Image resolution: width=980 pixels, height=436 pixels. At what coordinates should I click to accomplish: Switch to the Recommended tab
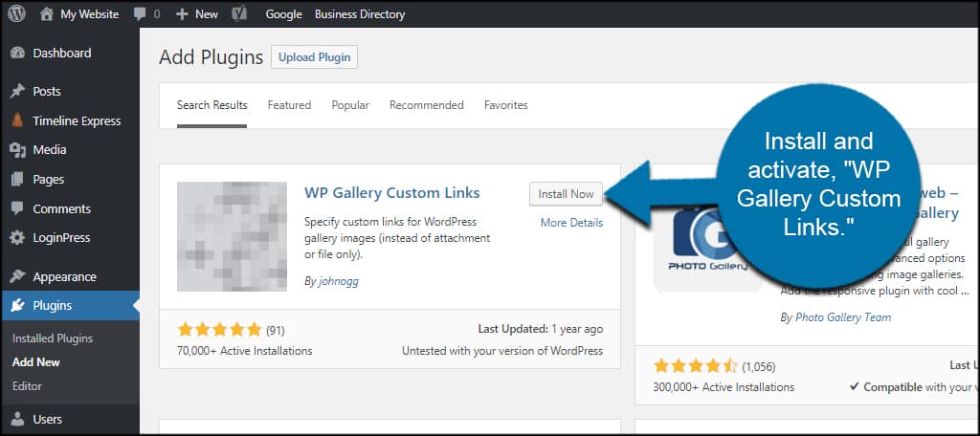pos(427,105)
